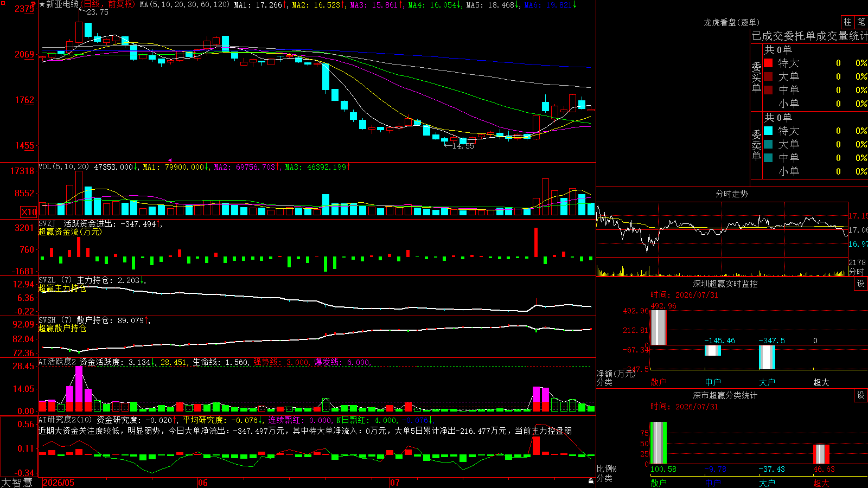This screenshot has width=868, height=488.
Task: Click the lock icon at the chart's bottom-right
Action: click(591, 481)
